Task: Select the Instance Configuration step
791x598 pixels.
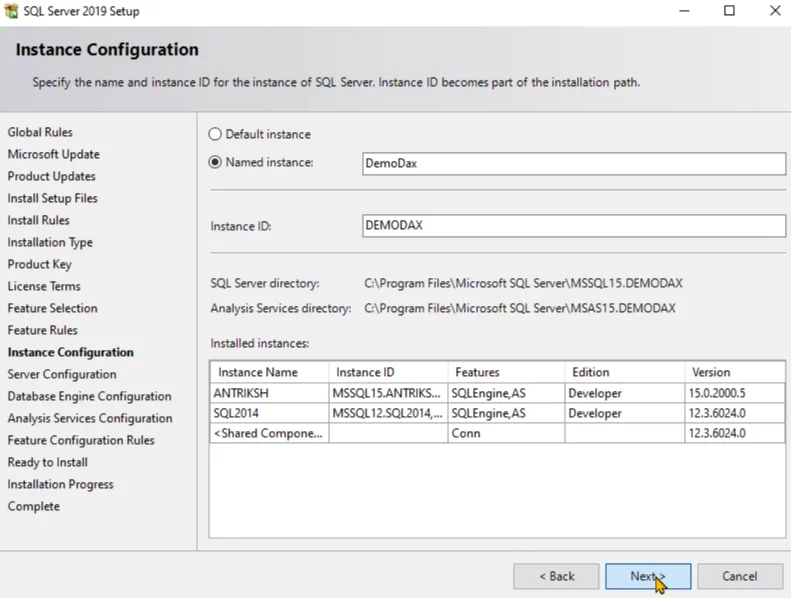Action: click(x=71, y=352)
